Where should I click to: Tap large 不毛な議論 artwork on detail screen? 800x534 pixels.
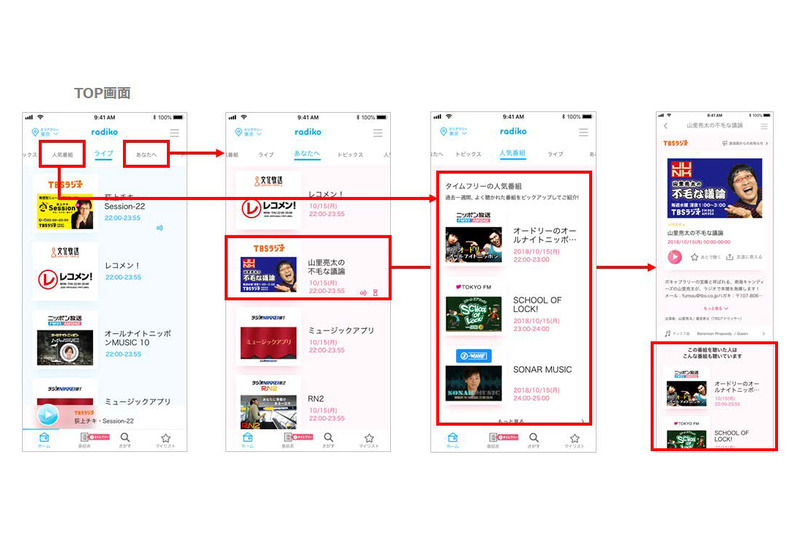tap(715, 188)
